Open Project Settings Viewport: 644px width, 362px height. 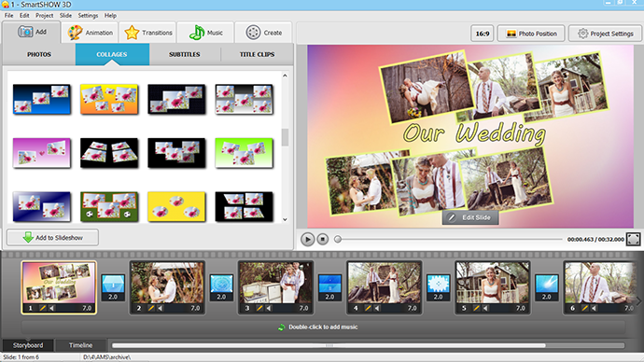point(605,34)
